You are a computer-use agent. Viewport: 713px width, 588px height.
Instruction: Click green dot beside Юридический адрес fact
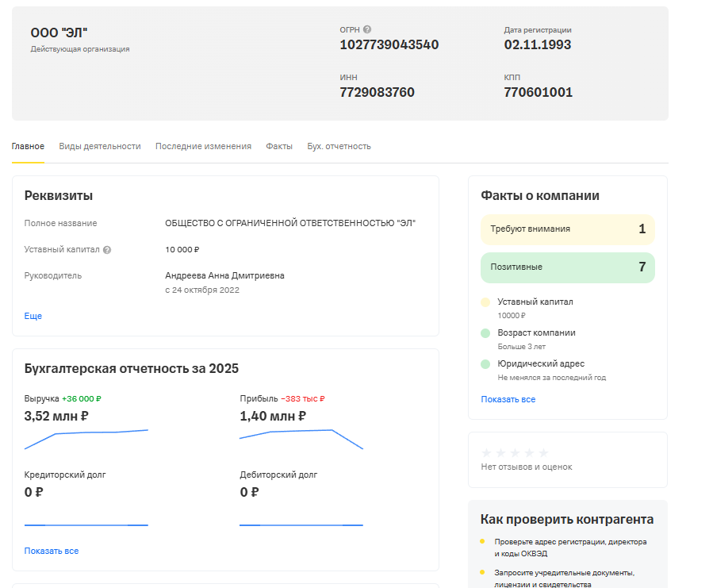click(x=485, y=364)
